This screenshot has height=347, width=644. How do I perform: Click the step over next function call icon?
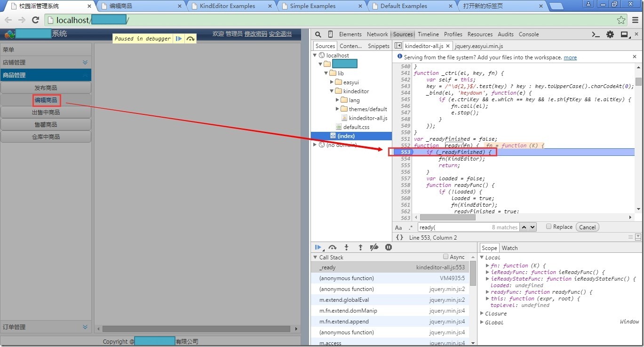point(333,247)
